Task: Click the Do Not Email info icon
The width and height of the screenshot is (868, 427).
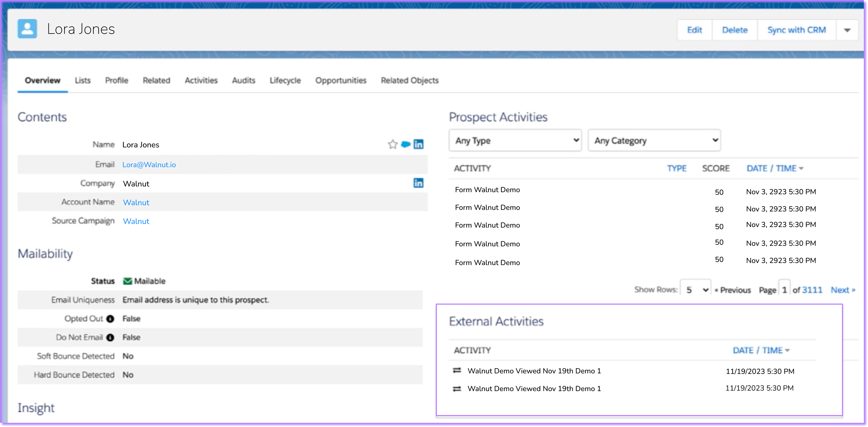Action: tap(110, 337)
